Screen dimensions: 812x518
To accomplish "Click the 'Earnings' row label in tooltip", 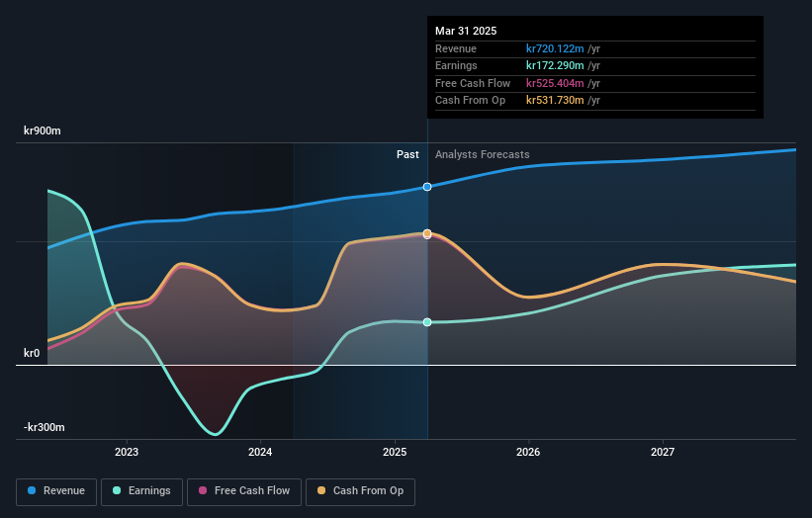I will pos(456,65).
